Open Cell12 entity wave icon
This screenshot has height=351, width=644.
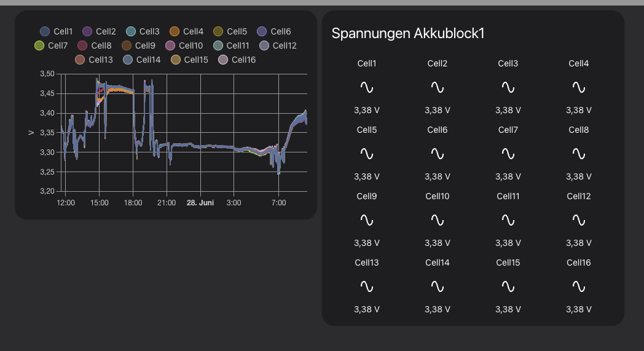coord(579,220)
